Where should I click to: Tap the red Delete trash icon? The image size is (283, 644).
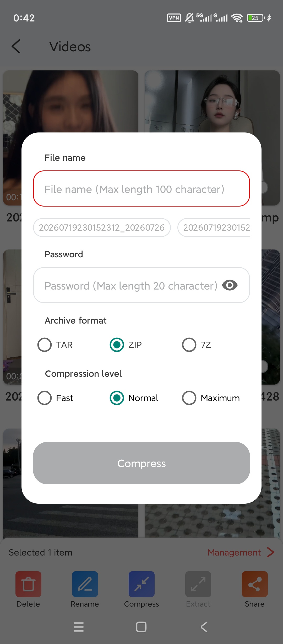pos(28,584)
